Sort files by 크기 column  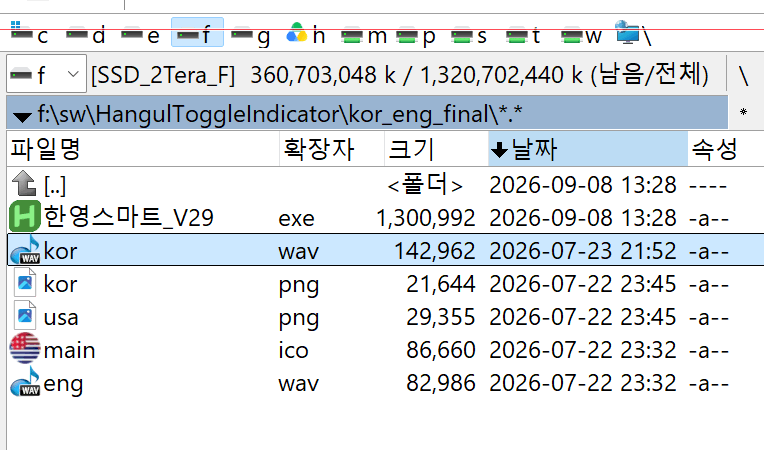436,149
